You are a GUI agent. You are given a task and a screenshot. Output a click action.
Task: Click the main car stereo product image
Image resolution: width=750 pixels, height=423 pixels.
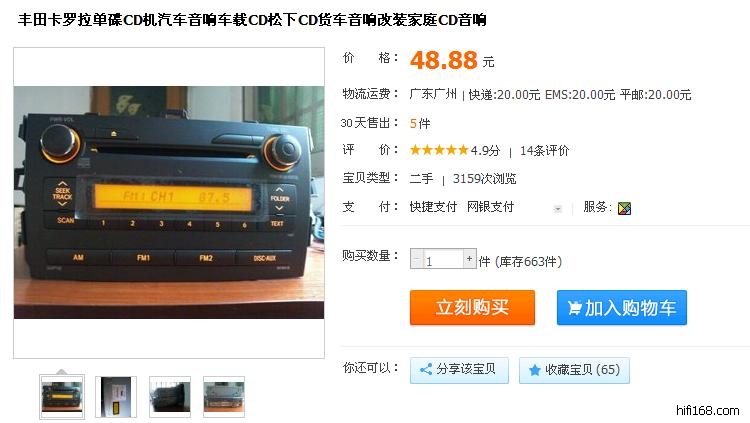pos(169,202)
